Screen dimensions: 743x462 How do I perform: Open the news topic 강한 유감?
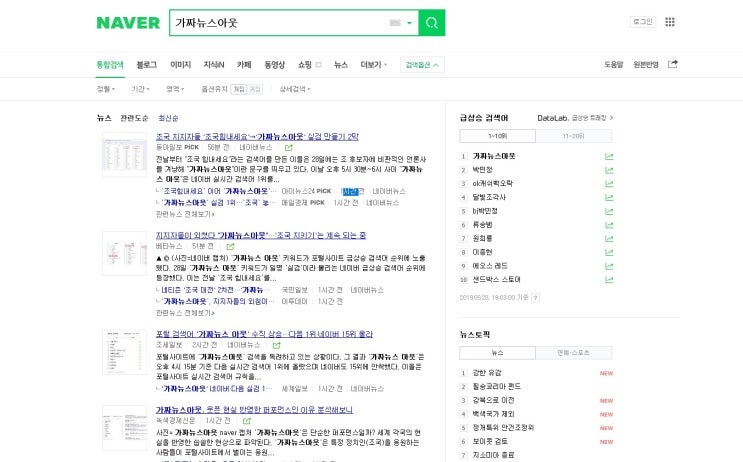point(487,373)
